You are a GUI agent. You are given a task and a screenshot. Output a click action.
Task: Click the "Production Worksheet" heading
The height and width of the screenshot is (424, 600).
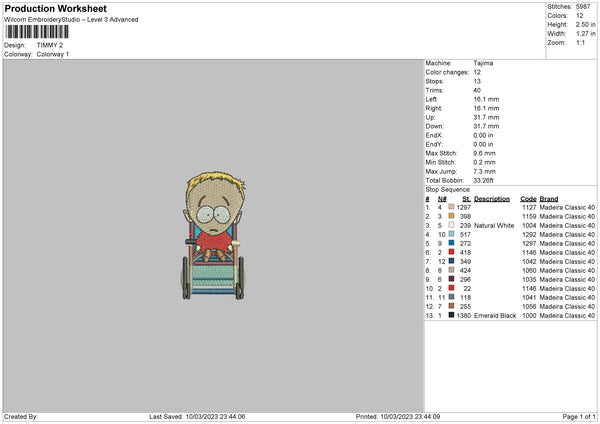(55, 8)
